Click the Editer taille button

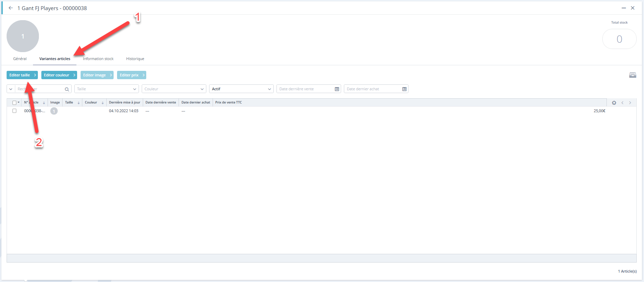[x=22, y=75]
